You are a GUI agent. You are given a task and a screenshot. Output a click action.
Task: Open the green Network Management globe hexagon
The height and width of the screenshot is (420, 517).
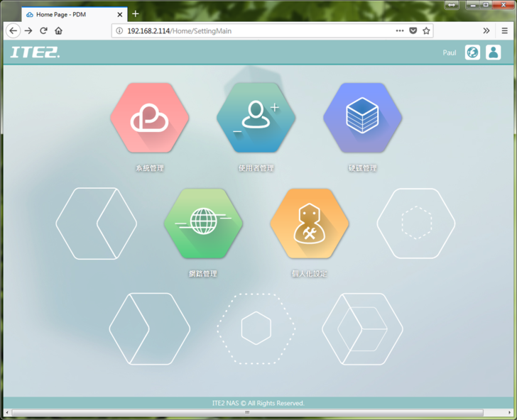[x=203, y=223]
